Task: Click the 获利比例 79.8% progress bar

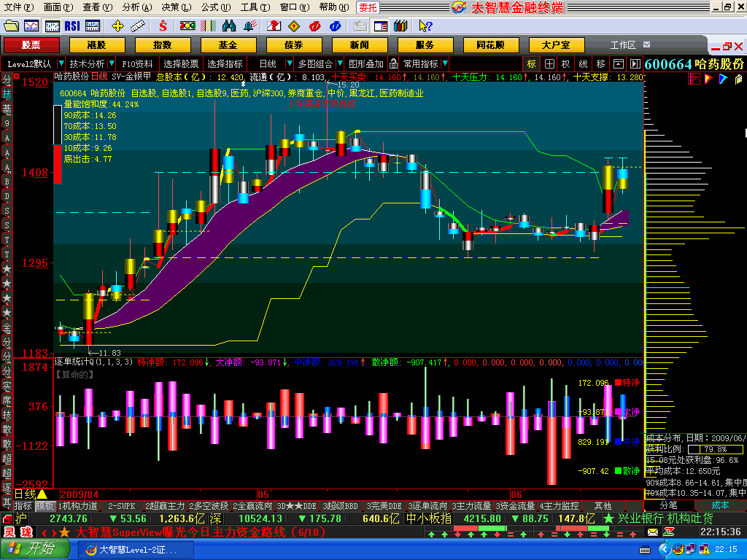Action: coord(716,449)
